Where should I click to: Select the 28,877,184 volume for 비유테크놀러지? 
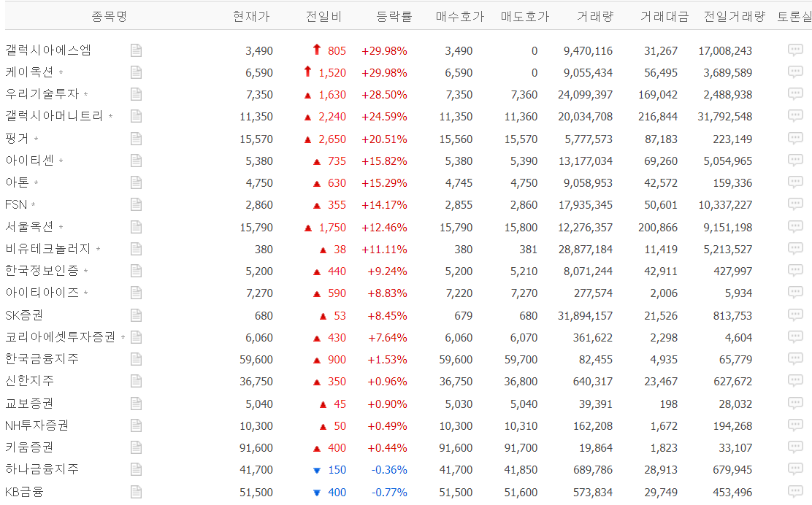click(586, 250)
